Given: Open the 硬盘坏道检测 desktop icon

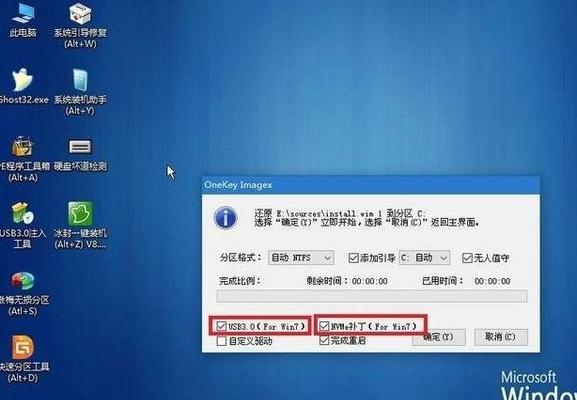Looking at the screenshot, I should [x=80, y=155].
